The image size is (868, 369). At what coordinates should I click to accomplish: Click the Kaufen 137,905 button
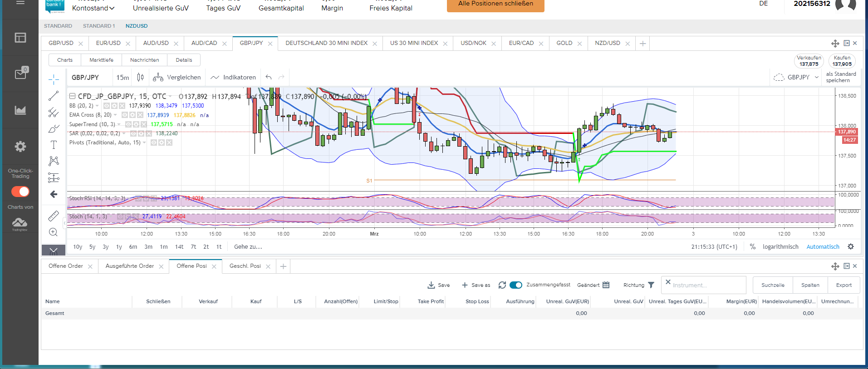842,61
